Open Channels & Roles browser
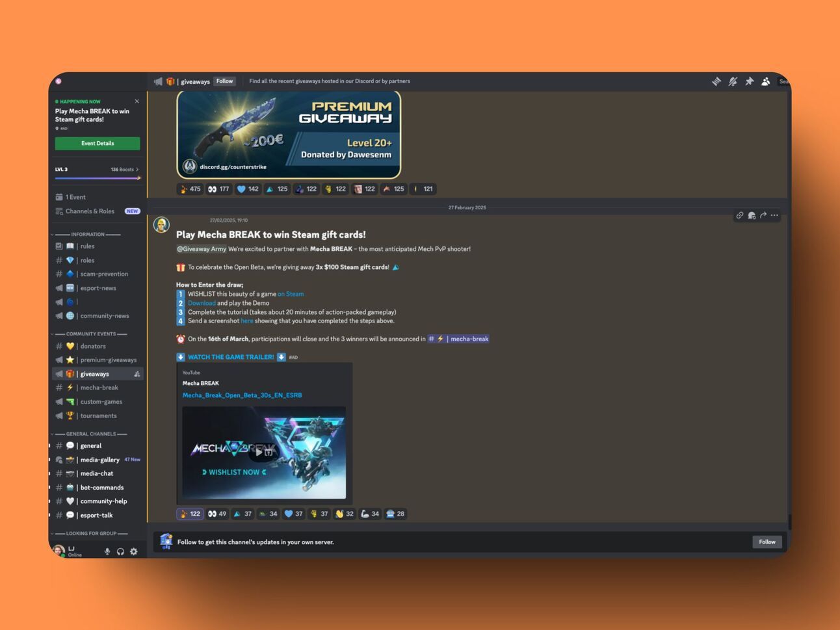Image resolution: width=840 pixels, height=630 pixels. click(98, 211)
